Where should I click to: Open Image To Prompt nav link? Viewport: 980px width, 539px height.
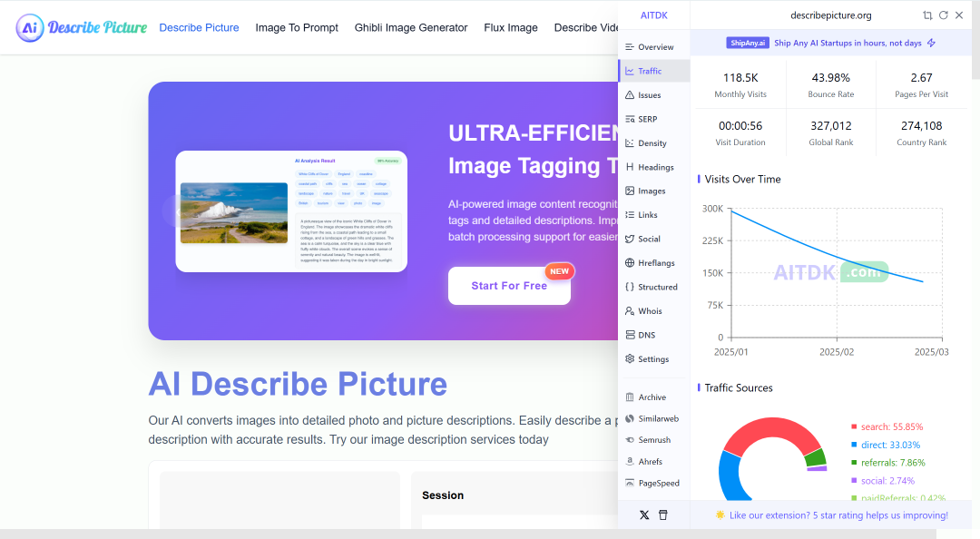(296, 27)
